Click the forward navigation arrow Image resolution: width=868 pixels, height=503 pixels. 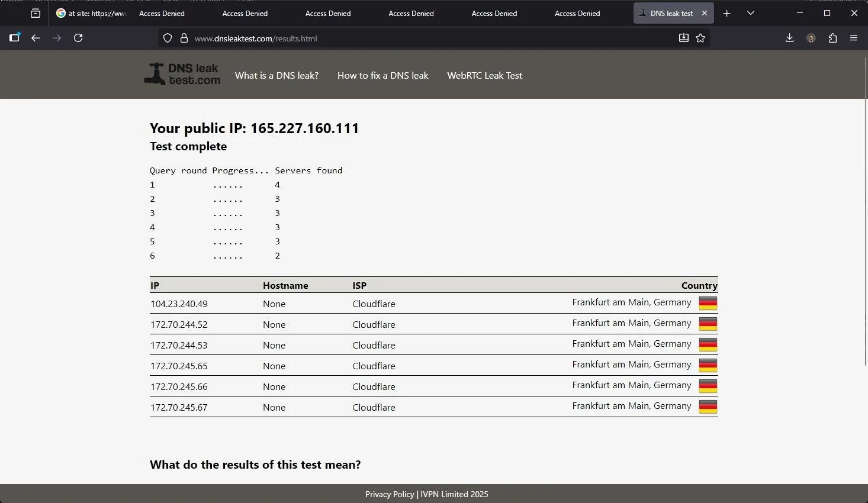[x=57, y=38]
